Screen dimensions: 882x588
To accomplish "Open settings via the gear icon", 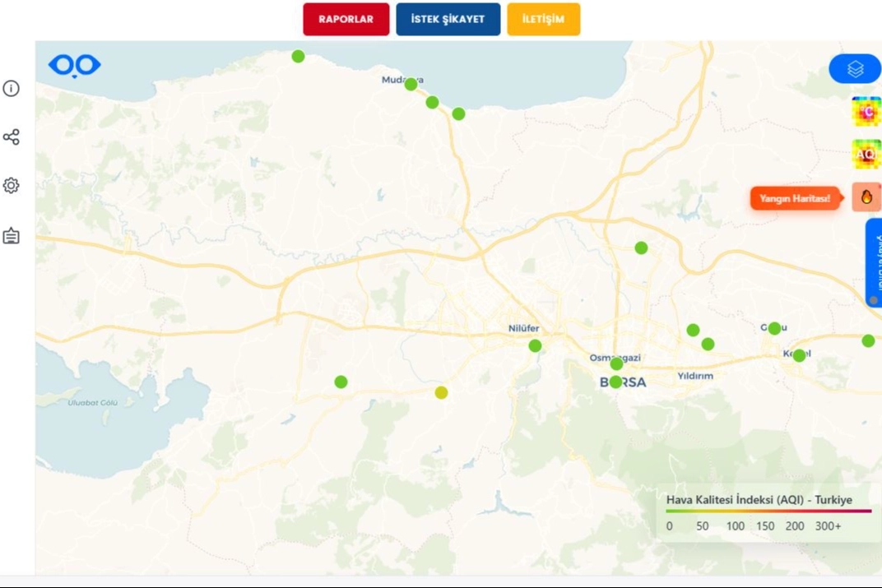I will click(11, 186).
